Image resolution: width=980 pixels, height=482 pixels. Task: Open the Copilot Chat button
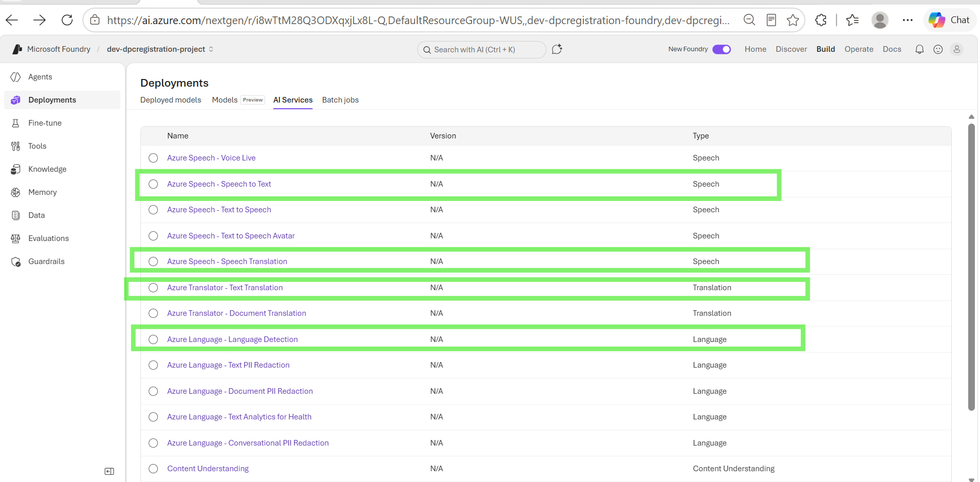[x=950, y=20]
